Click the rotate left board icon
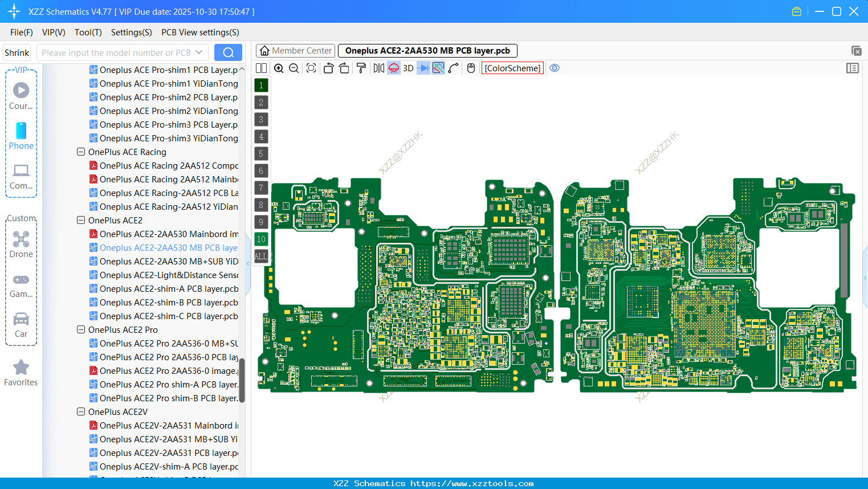 coord(328,68)
